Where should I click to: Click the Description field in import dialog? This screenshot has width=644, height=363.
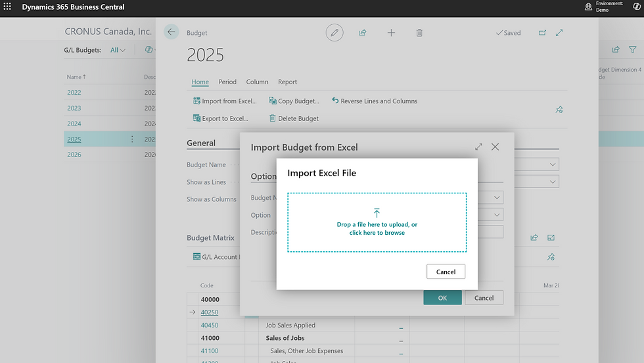[490, 232]
